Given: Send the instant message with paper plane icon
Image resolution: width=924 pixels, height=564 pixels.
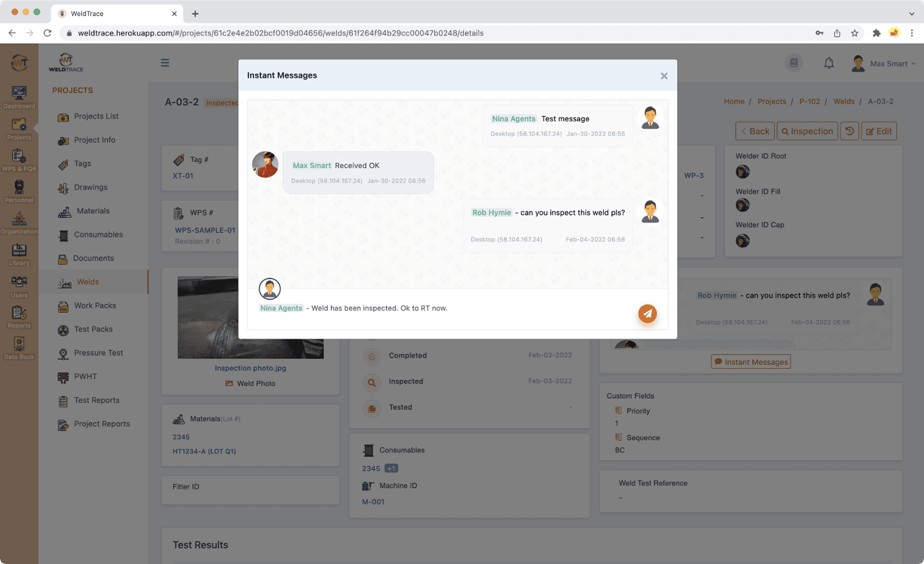Looking at the screenshot, I should [647, 314].
